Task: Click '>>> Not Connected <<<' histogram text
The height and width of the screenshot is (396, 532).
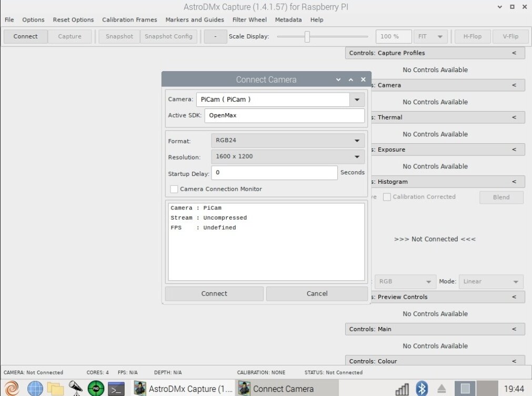Action: point(435,239)
